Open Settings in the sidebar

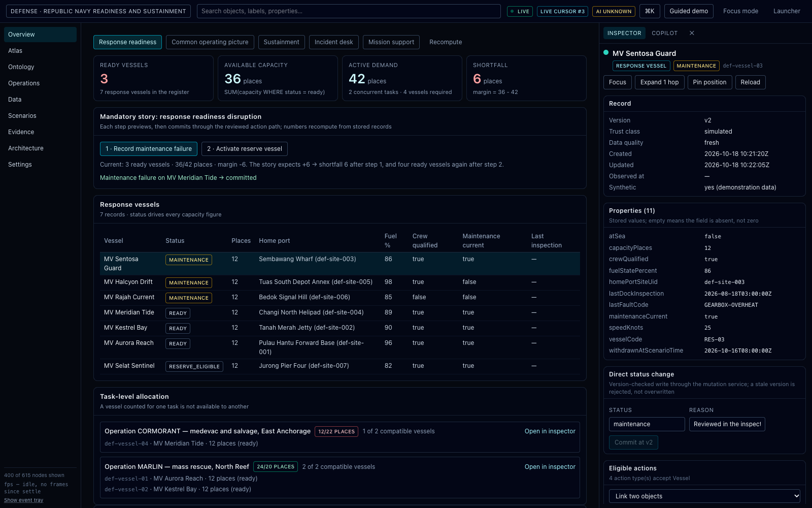[40, 165]
